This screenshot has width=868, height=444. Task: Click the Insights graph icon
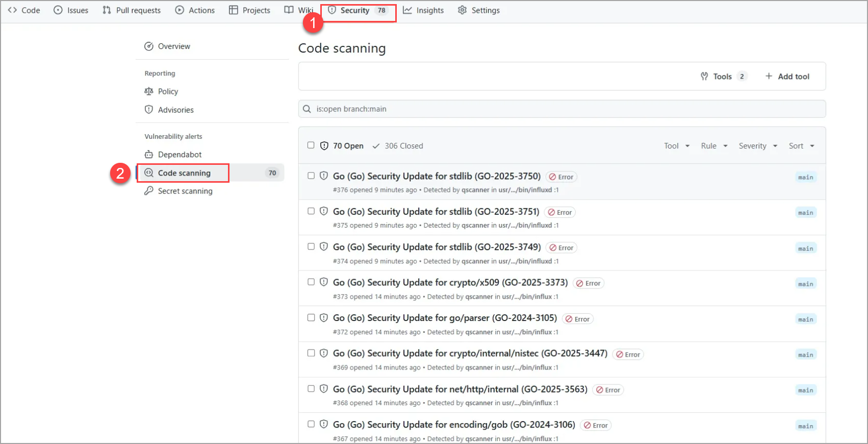point(407,10)
